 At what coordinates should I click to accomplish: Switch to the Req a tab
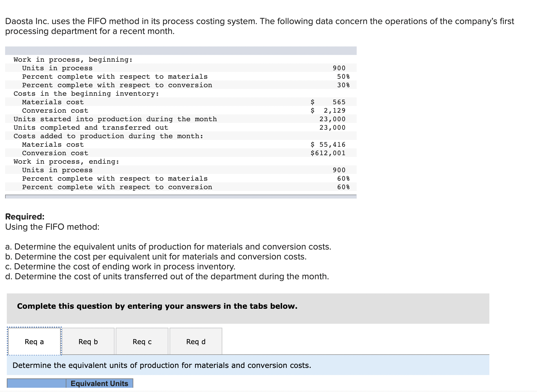tap(34, 342)
